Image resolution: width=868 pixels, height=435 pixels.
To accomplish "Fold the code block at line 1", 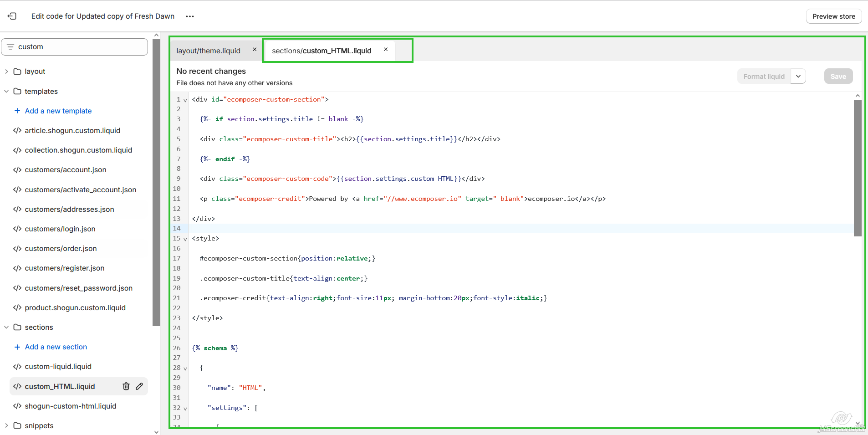I will coord(185,100).
